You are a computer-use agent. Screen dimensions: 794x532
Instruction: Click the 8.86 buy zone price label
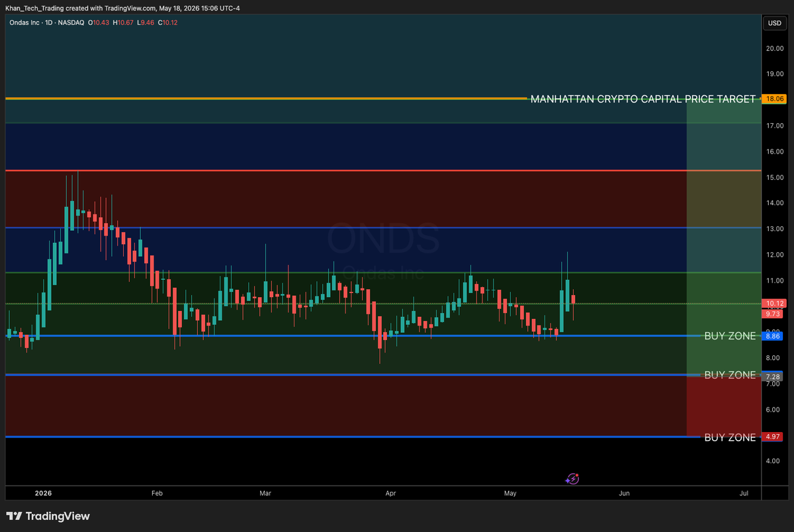pyautogui.click(x=773, y=336)
